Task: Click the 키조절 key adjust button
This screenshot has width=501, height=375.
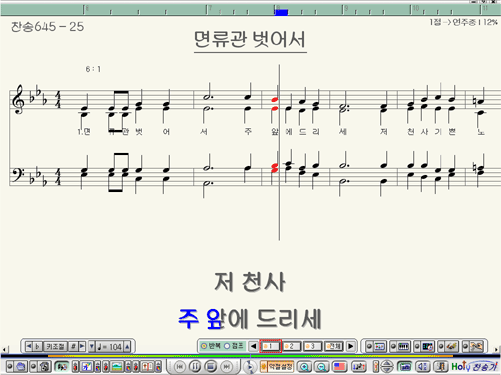Action: pyautogui.click(x=56, y=347)
